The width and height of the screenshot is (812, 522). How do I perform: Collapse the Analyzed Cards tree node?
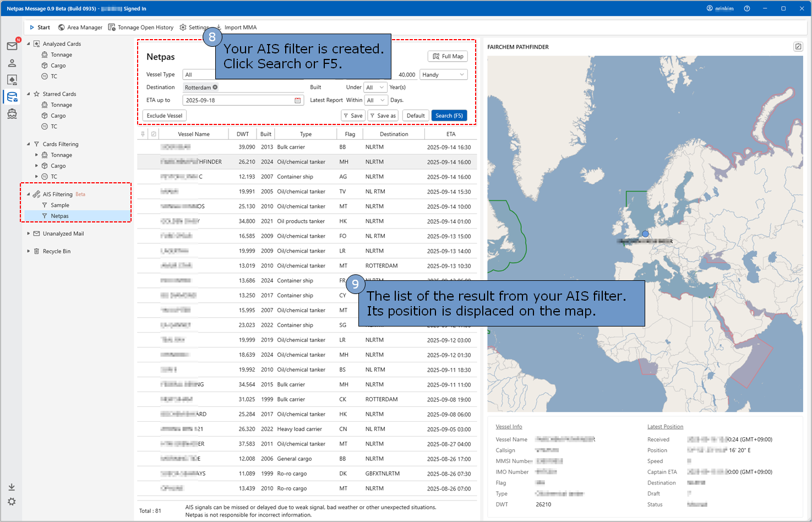pos(29,44)
